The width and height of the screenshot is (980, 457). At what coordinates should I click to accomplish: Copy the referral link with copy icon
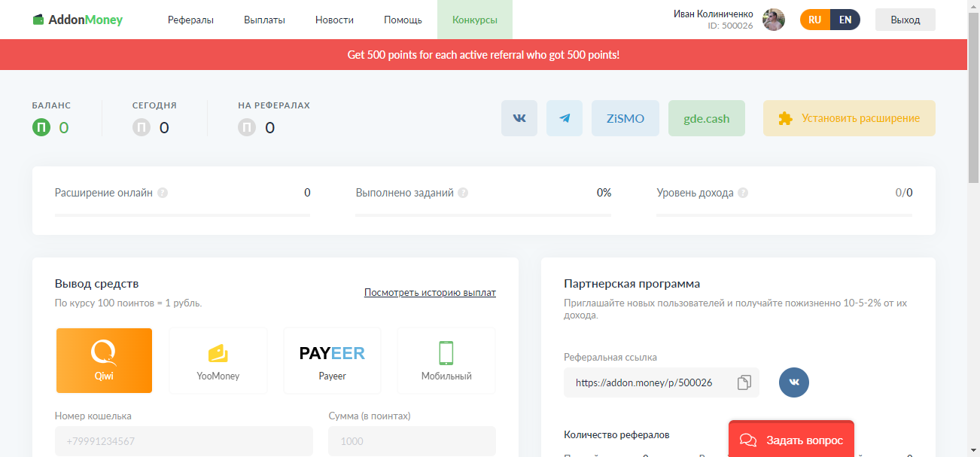(x=744, y=382)
